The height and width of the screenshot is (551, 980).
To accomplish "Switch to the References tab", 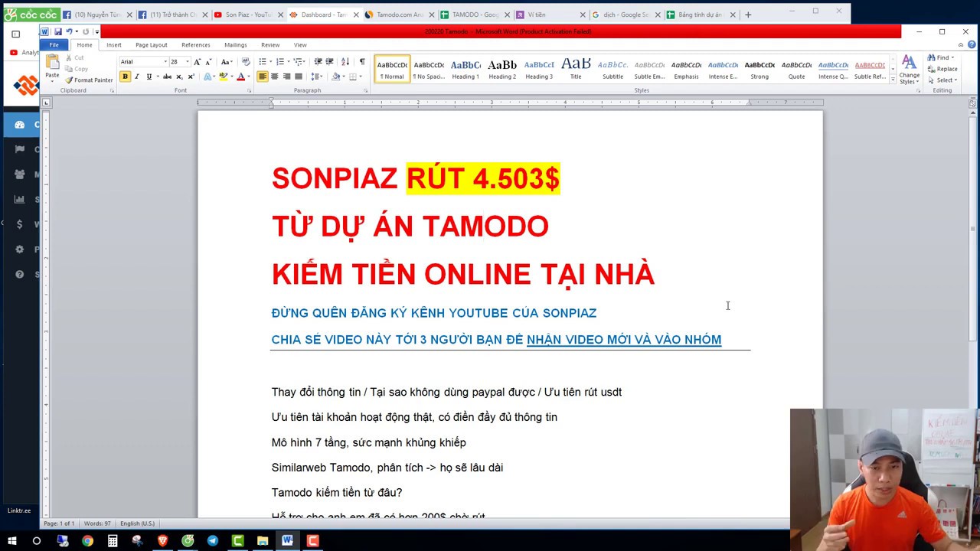I will tap(196, 45).
